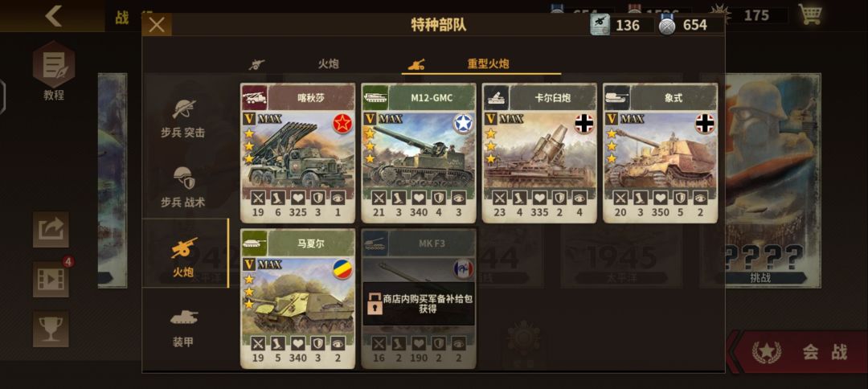This screenshot has width=868, height=389.
Task: Click the lock icon on MK F3
Action: click(374, 304)
